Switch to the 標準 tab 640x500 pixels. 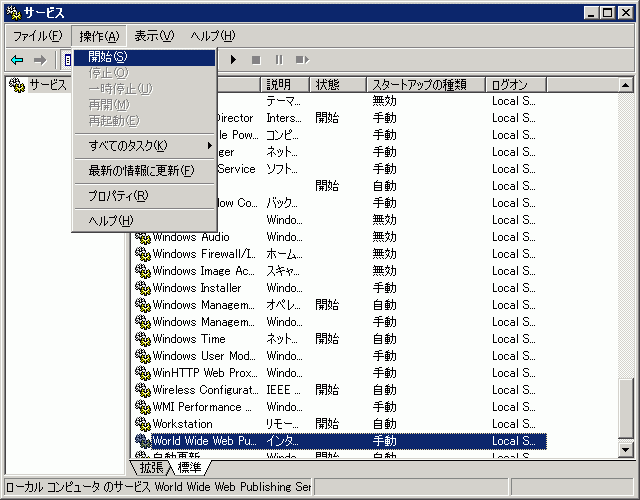point(189,468)
